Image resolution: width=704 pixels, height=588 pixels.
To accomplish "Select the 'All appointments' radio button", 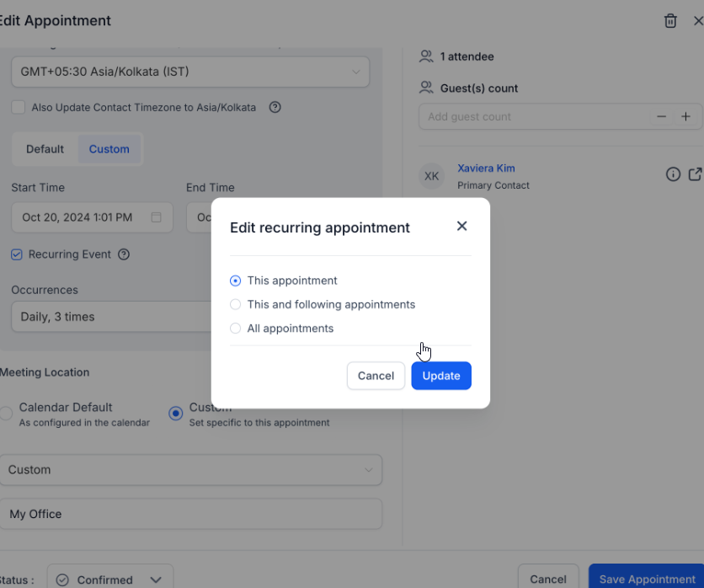I will (236, 329).
